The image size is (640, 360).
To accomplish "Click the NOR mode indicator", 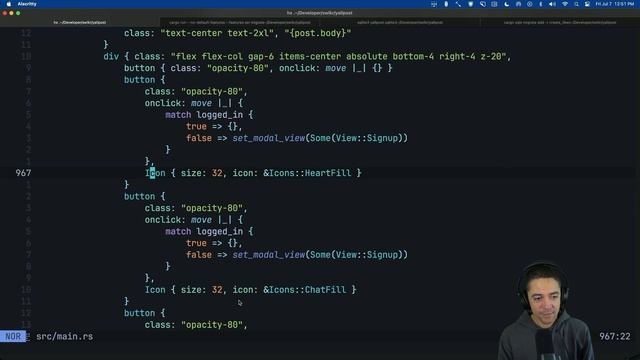I will [x=13, y=336].
